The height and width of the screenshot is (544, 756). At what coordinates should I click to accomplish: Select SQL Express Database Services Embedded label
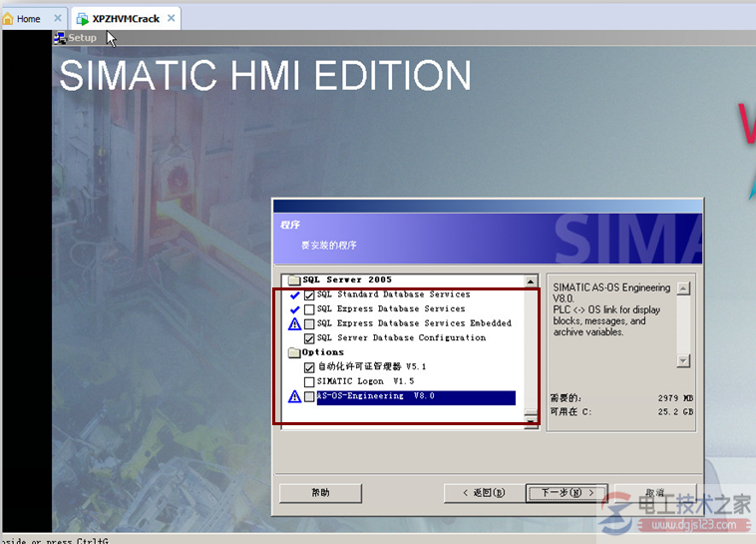click(414, 323)
